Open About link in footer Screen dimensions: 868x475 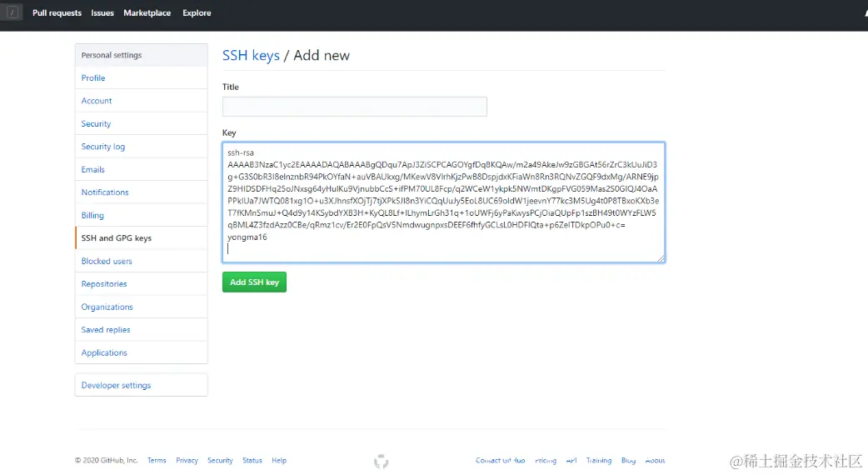655,461
